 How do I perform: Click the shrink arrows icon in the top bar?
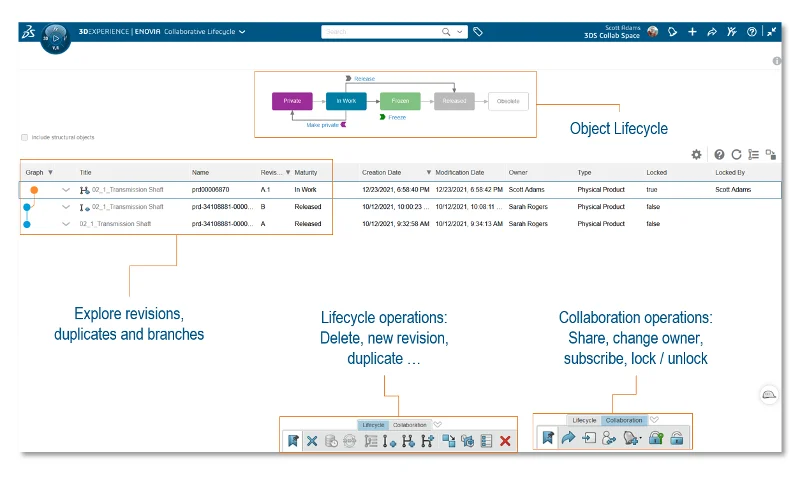(x=771, y=32)
